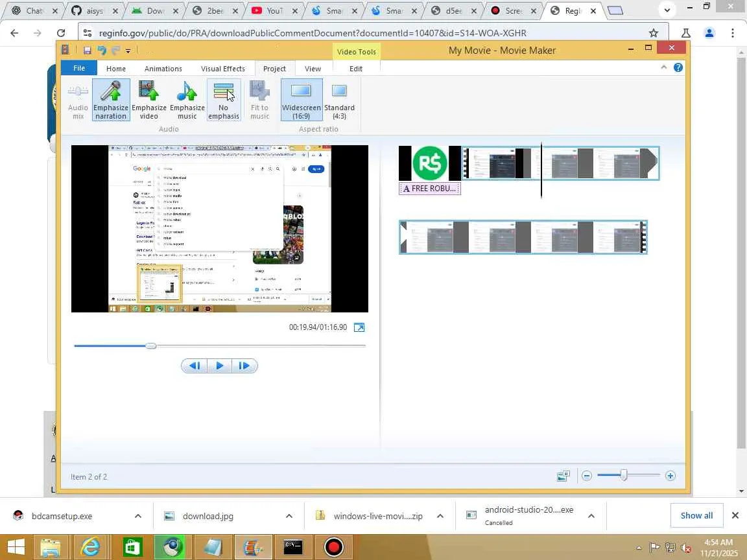747x560 pixels.
Task: Click the muted volume tray icon
Action: [x=686, y=548]
